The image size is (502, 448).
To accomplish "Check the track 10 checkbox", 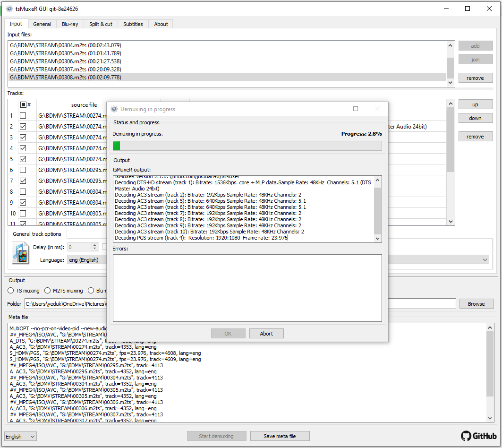I will click(23, 214).
